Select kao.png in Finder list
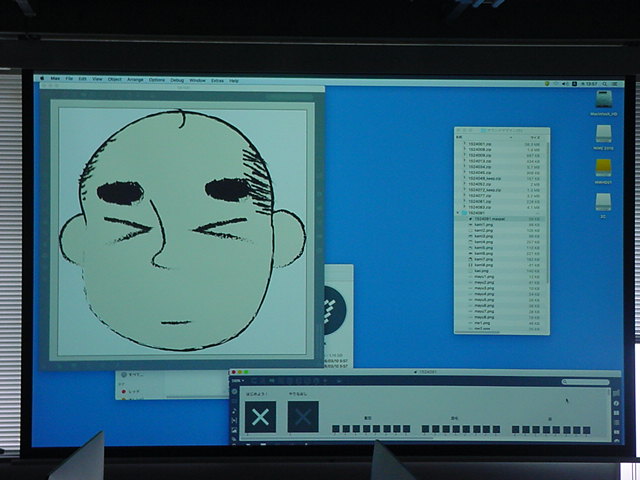640x480 pixels. 482,271
